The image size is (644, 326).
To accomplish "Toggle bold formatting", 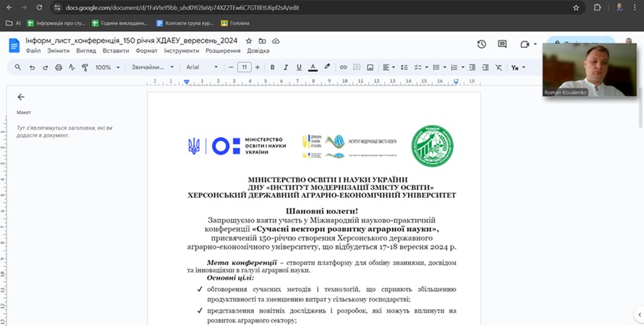I will [272, 67].
